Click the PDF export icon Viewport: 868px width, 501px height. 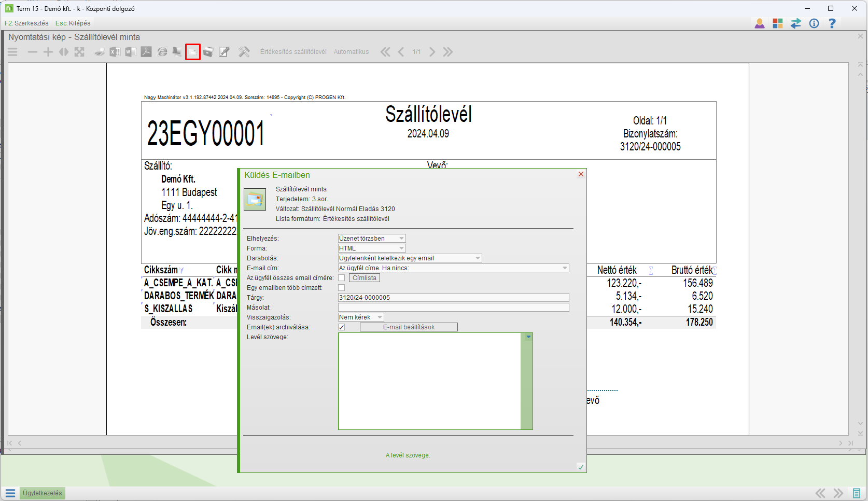pyautogui.click(x=146, y=52)
